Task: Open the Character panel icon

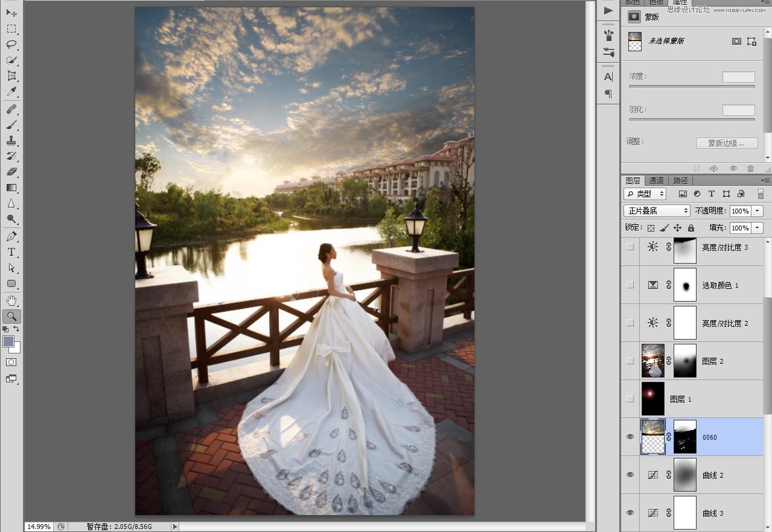Action: (x=608, y=77)
